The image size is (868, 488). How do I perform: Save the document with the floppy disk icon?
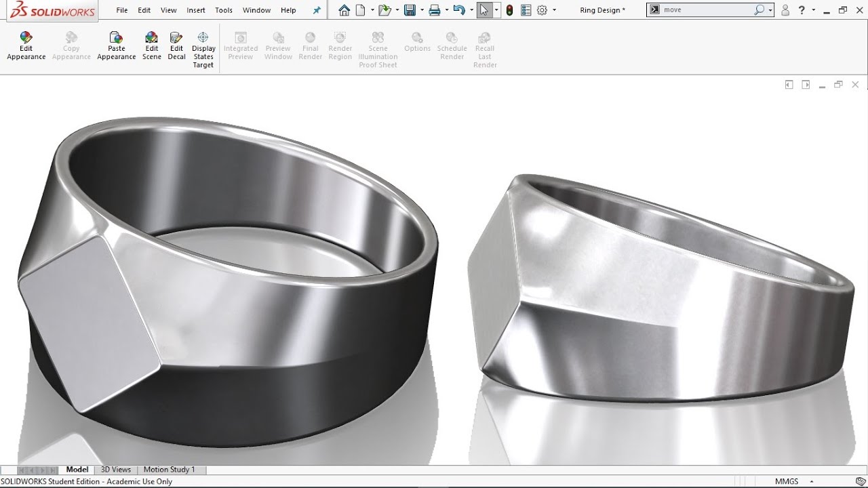click(x=410, y=10)
